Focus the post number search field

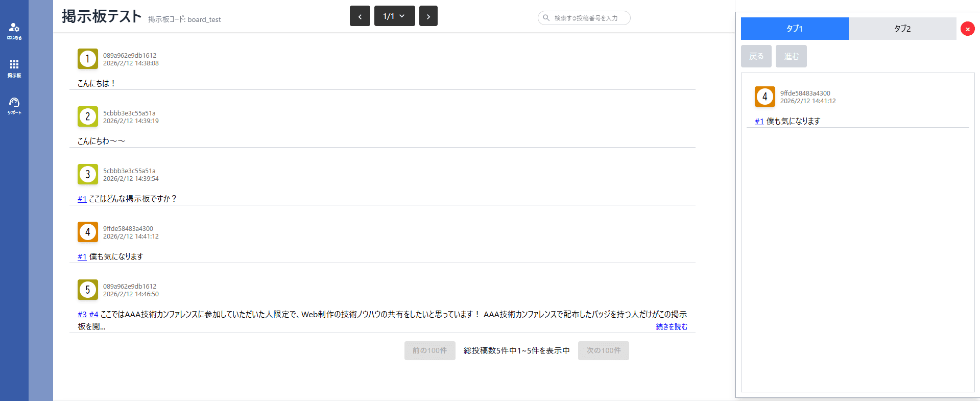587,18
